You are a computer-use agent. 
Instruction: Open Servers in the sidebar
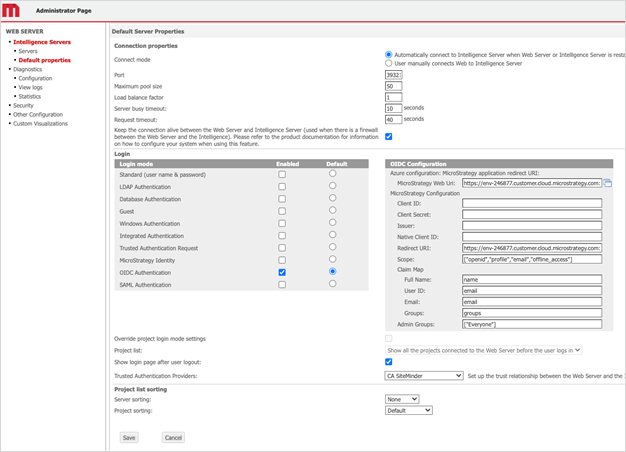point(27,51)
